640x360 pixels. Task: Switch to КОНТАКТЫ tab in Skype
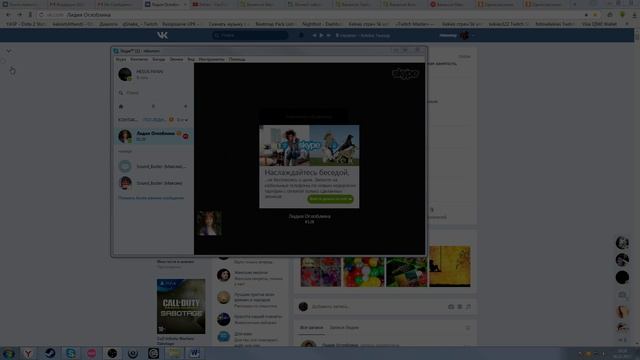128,120
